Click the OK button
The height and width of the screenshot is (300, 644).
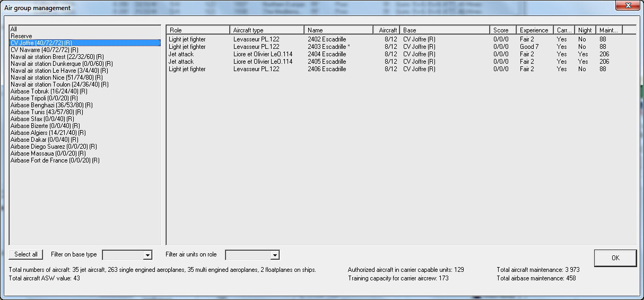(615, 258)
